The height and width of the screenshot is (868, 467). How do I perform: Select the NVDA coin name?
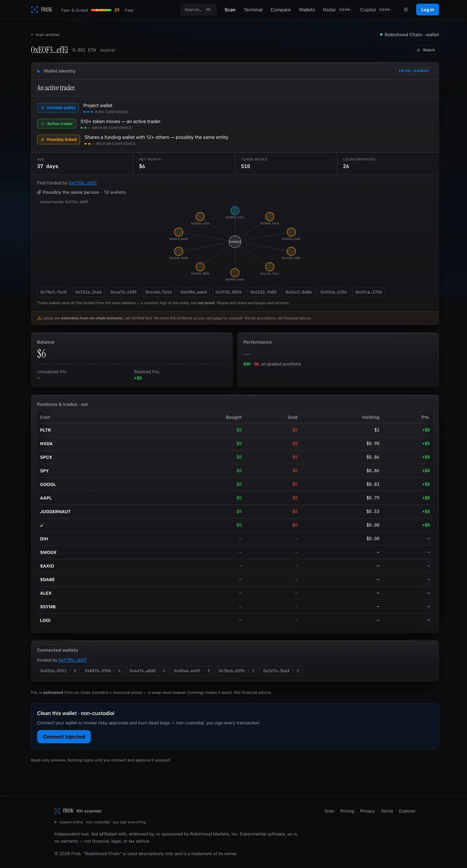click(46, 444)
